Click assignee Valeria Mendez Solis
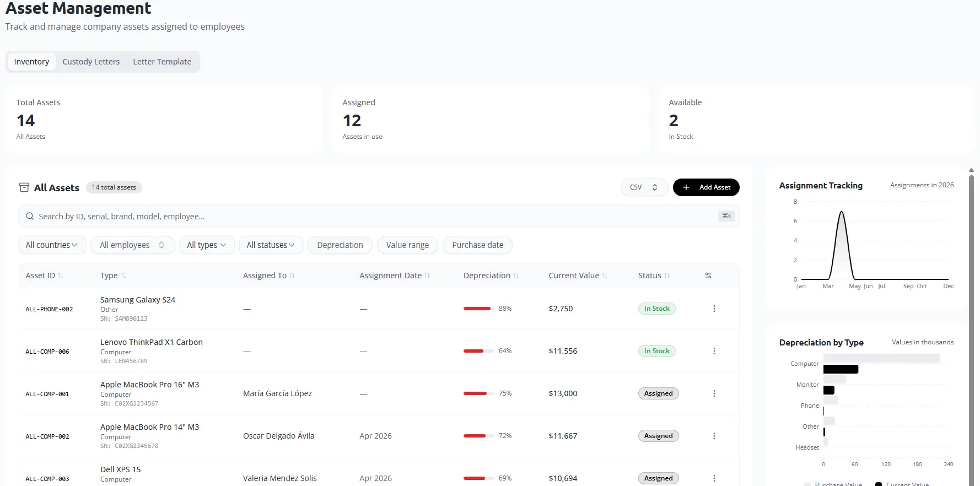Screen dimensions: 980x486 (x=280, y=478)
